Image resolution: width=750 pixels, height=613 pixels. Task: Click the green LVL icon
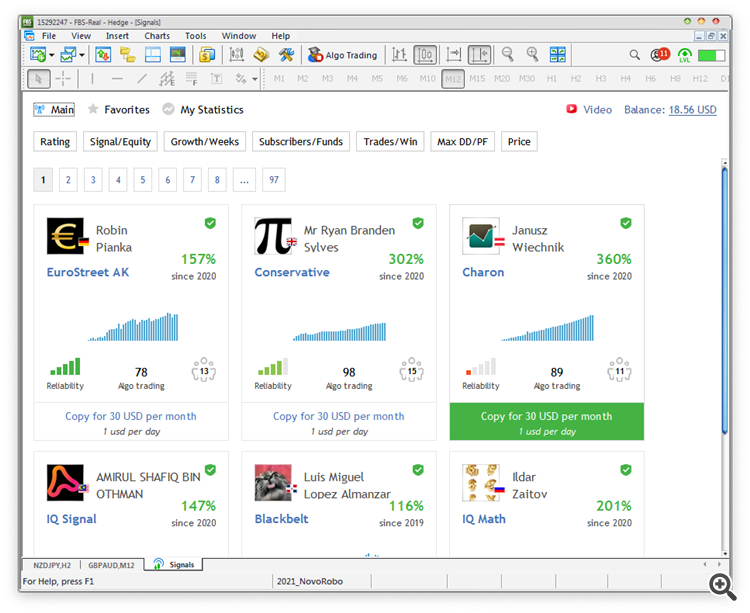684,55
